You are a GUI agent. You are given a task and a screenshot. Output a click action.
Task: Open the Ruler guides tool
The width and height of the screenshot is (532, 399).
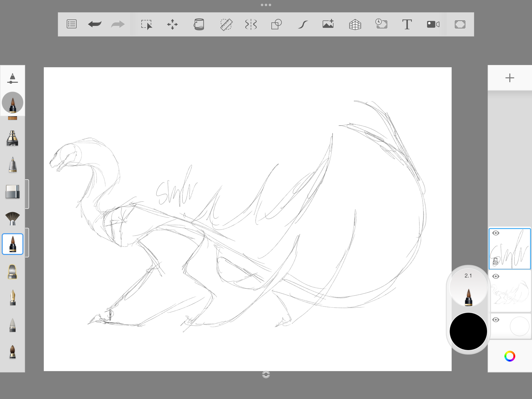(x=226, y=24)
